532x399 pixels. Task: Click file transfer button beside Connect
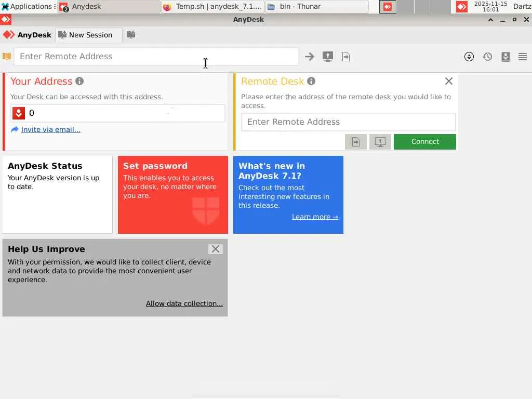[355, 142]
